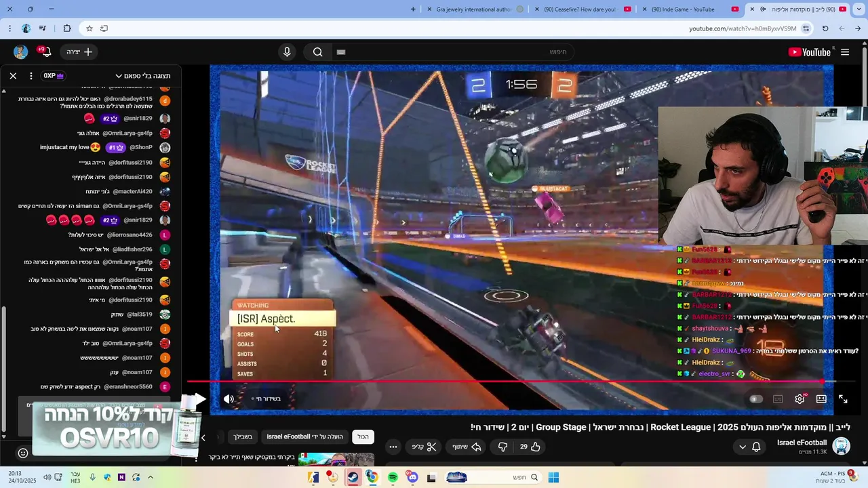The width and height of the screenshot is (868, 488).
Task: Open the taskbar volume control
Action: [47, 477]
